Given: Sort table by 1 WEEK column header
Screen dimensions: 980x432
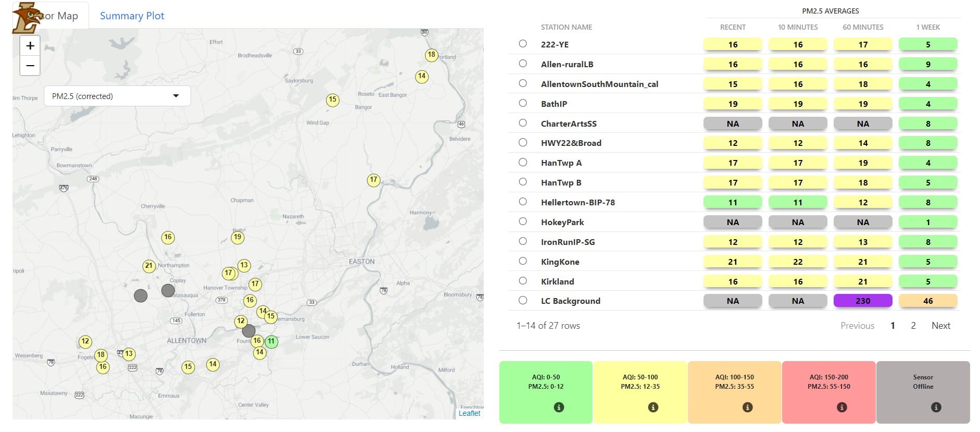Looking at the screenshot, I should point(928,27).
